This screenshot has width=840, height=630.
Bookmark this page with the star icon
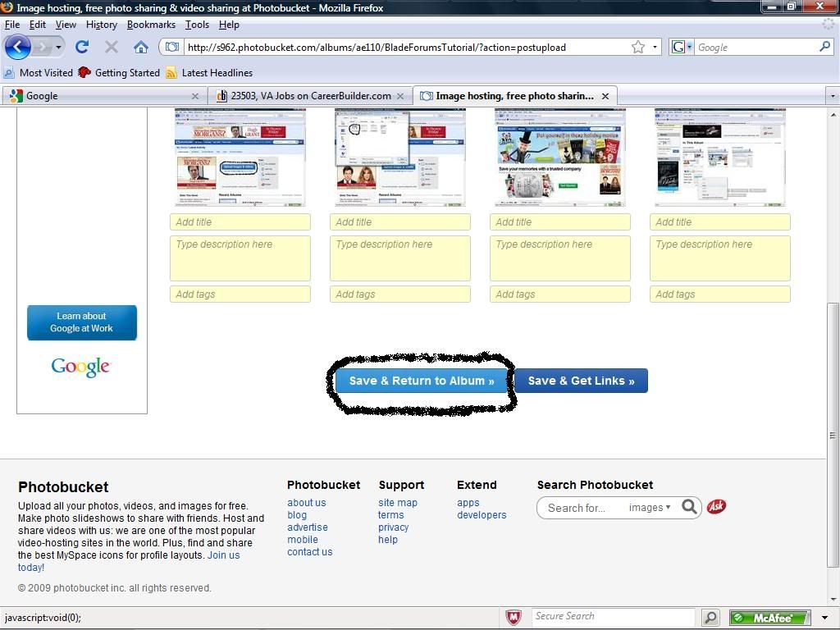pos(638,47)
